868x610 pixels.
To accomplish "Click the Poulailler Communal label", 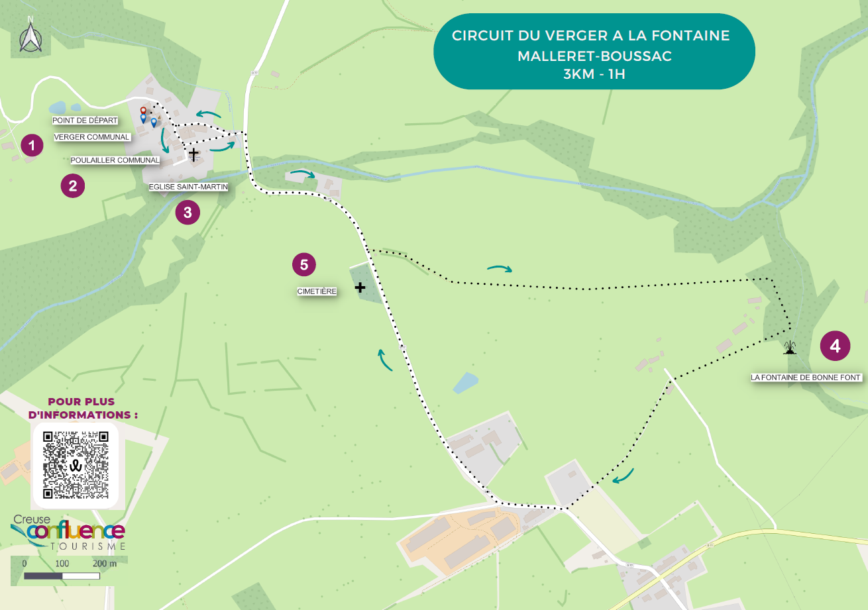I will click(116, 160).
